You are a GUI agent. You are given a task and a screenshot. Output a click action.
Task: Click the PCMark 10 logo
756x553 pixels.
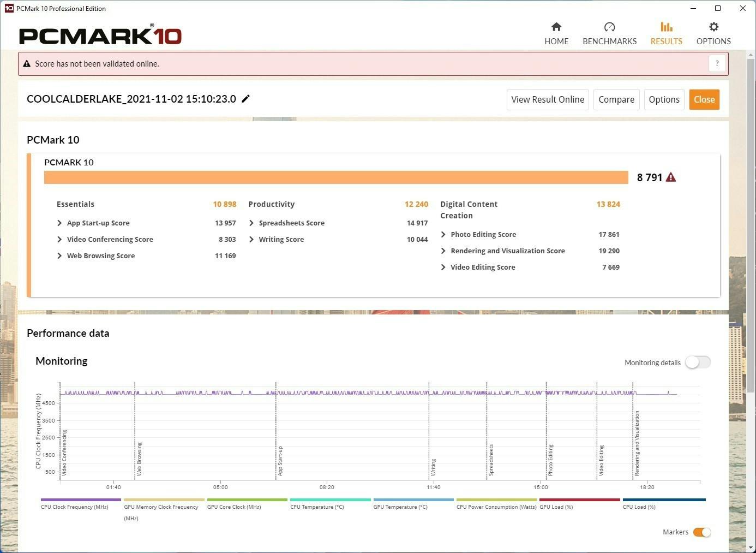[100, 35]
